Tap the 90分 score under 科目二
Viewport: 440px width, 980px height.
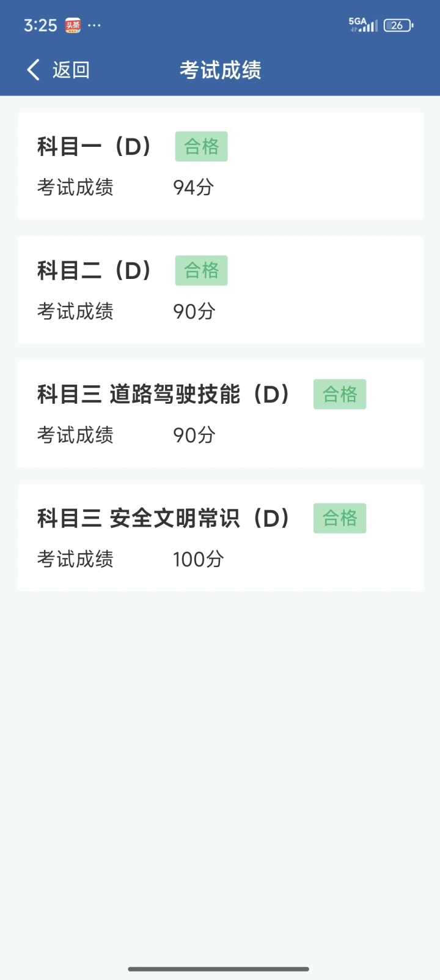point(194,311)
